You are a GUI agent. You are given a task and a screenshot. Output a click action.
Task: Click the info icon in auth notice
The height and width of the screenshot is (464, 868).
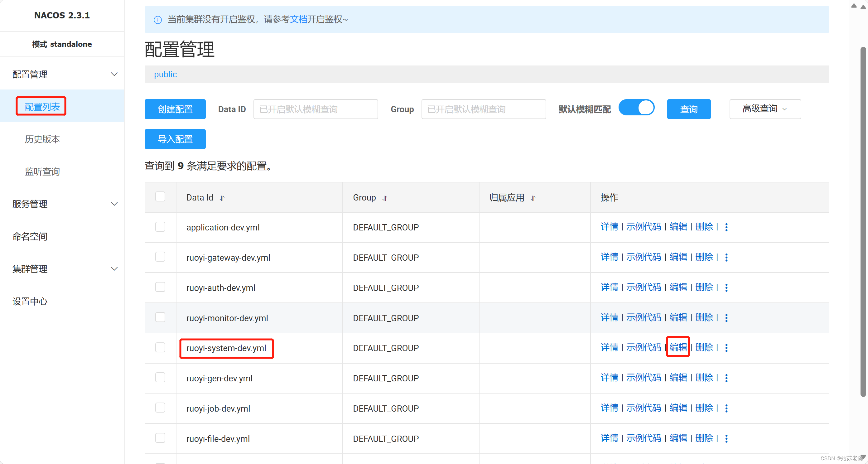point(158,20)
